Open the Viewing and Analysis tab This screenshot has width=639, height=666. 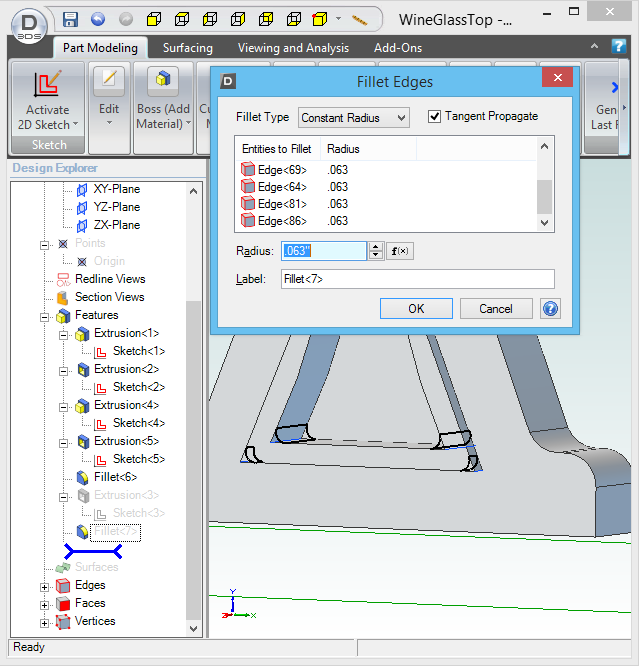pos(293,48)
